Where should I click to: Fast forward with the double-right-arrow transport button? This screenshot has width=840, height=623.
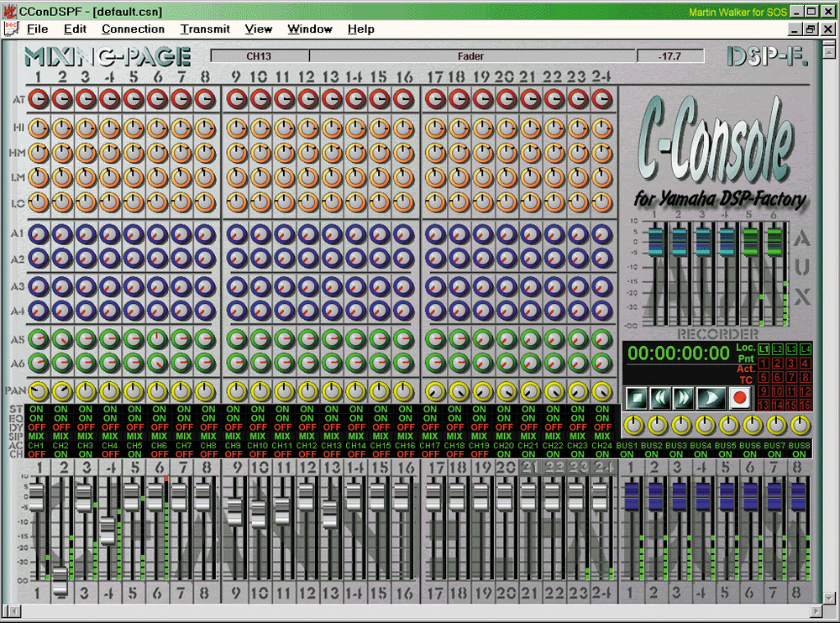[683, 396]
